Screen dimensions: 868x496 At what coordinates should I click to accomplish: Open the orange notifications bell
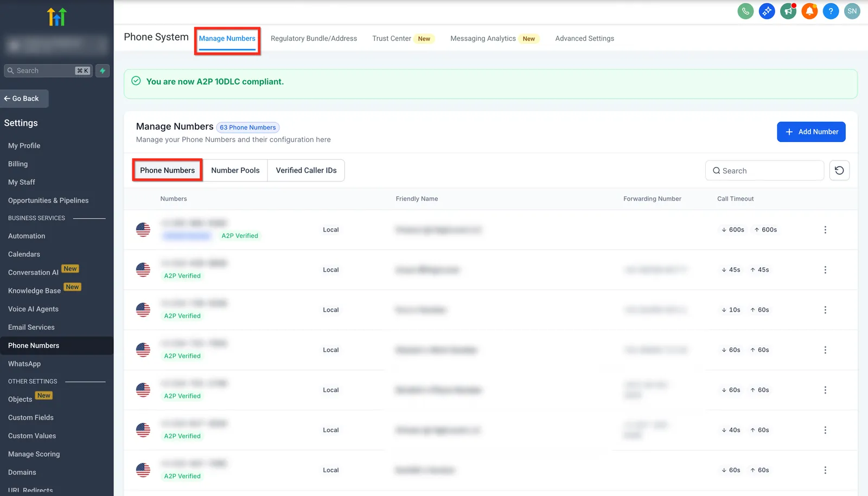(x=809, y=11)
